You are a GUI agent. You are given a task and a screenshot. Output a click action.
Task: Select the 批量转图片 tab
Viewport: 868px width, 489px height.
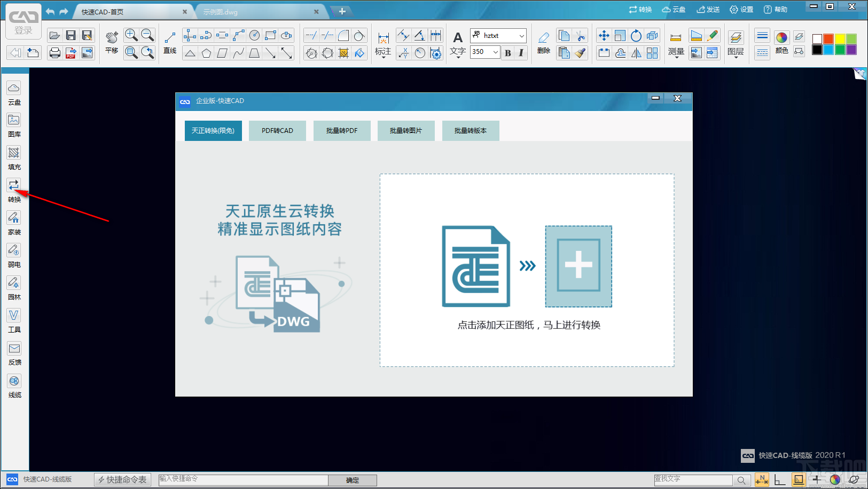point(406,131)
